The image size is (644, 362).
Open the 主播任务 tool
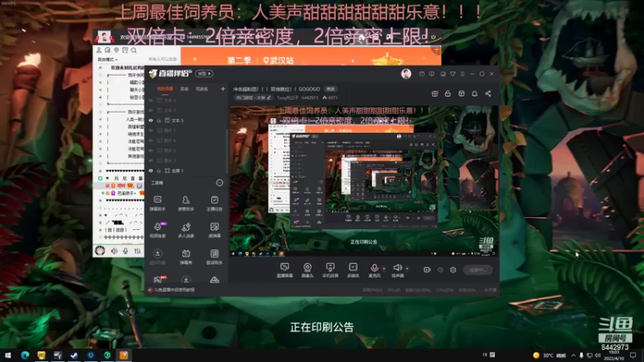click(x=214, y=204)
